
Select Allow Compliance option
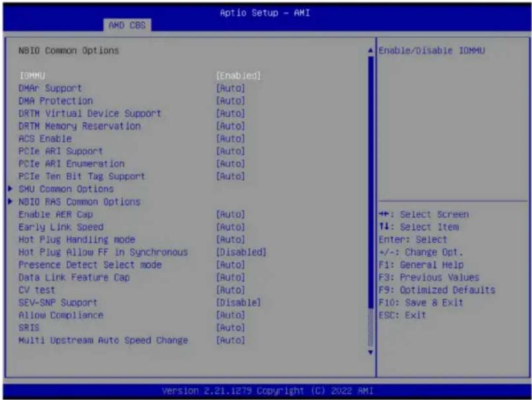61,315
